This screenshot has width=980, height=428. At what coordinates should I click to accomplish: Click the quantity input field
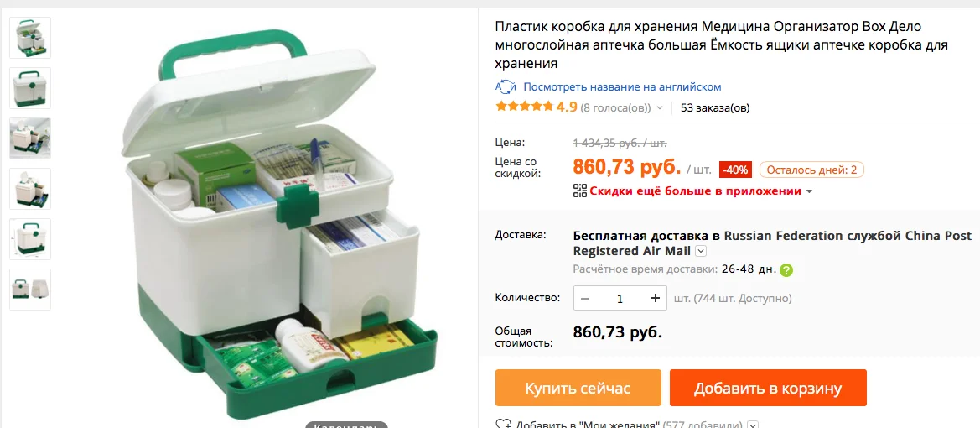(620, 299)
